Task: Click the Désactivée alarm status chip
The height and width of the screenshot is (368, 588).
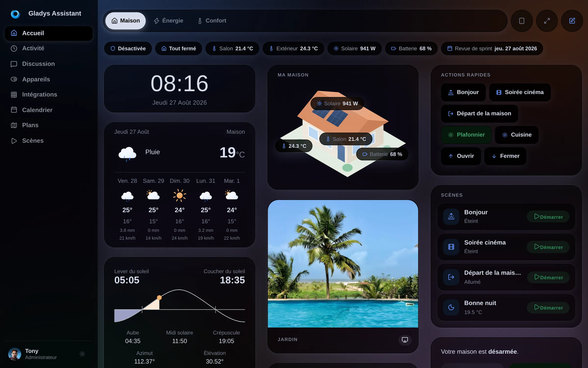Action: coord(128,49)
